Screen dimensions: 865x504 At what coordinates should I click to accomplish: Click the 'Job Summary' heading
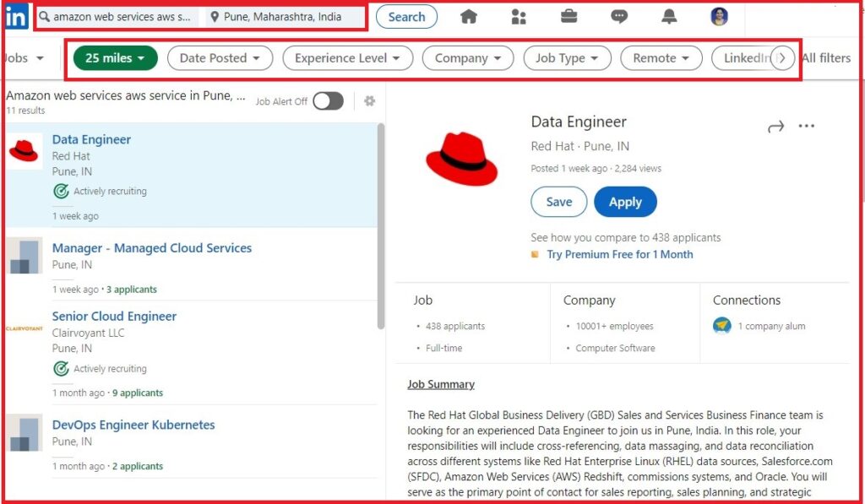point(441,384)
